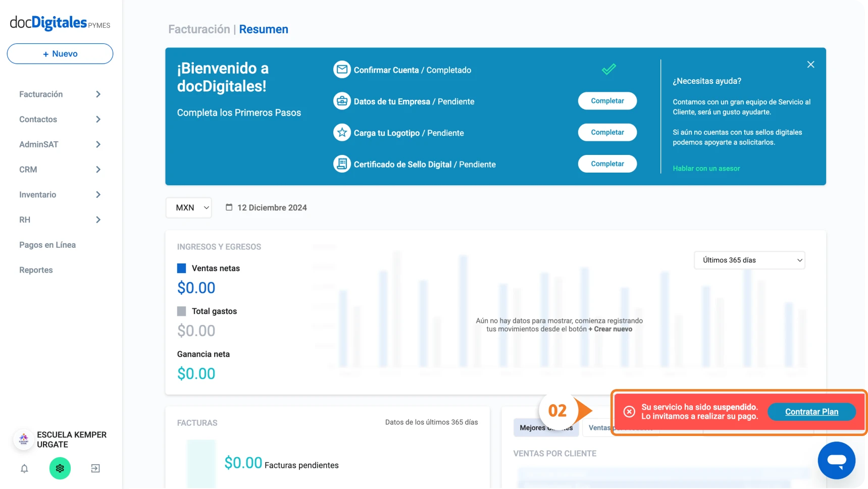Viewport: 868px width, 489px height.
Task: Click the notifications bell icon
Action: point(24,469)
